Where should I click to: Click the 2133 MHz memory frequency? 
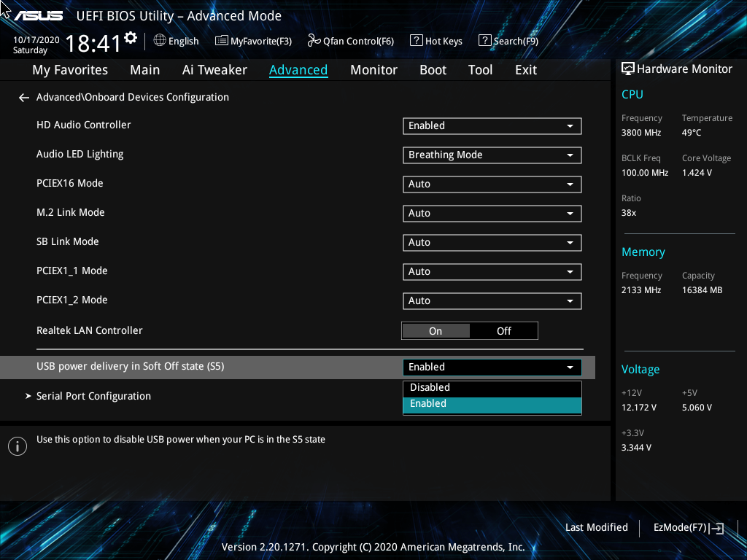641,290
